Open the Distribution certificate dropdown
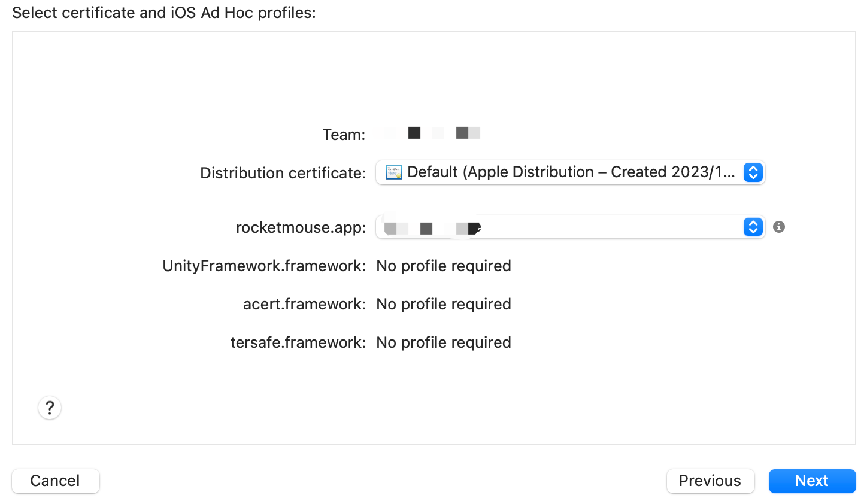Image resolution: width=867 pixels, height=504 pixels. point(569,172)
